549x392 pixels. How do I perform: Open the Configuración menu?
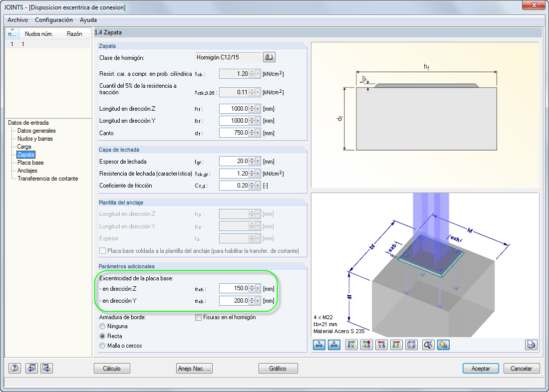(54, 20)
